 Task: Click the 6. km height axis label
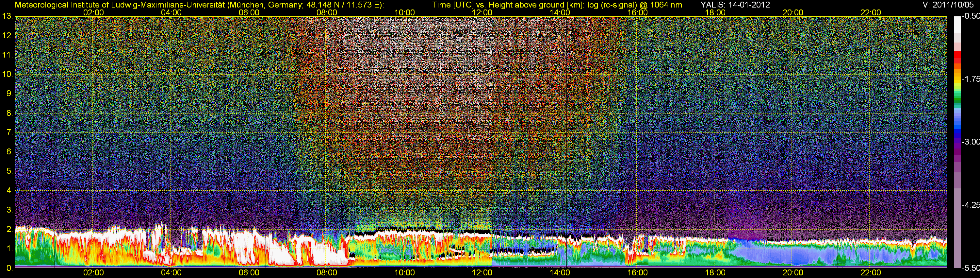click(x=9, y=152)
